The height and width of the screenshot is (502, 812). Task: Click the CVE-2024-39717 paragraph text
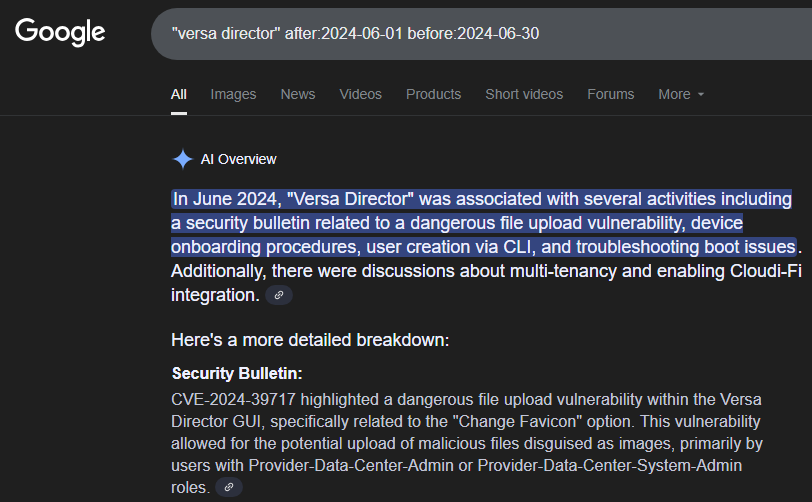point(466,421)
